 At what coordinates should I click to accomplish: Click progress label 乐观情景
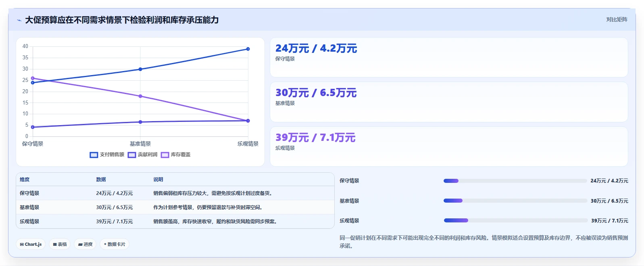349,221
